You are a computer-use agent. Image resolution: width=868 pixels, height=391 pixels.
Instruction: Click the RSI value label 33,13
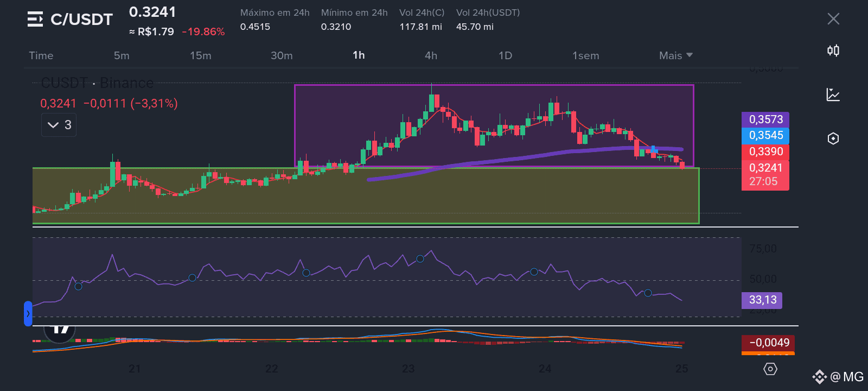tap(762, 300)
